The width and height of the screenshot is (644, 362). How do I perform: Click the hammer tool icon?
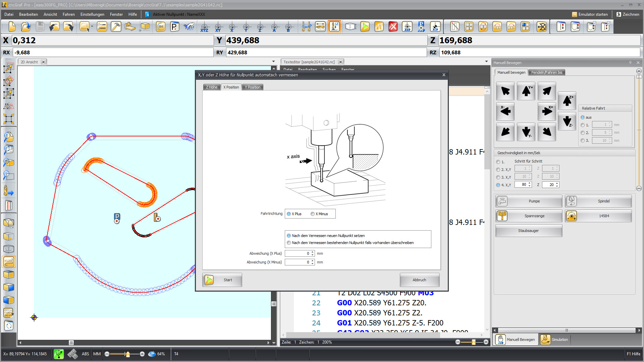pyautogui.click(x=116, y=26)
